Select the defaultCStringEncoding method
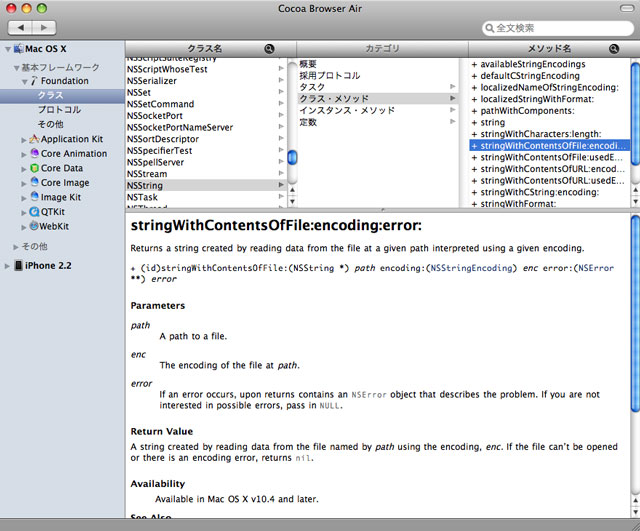 (x=549, y=76)
